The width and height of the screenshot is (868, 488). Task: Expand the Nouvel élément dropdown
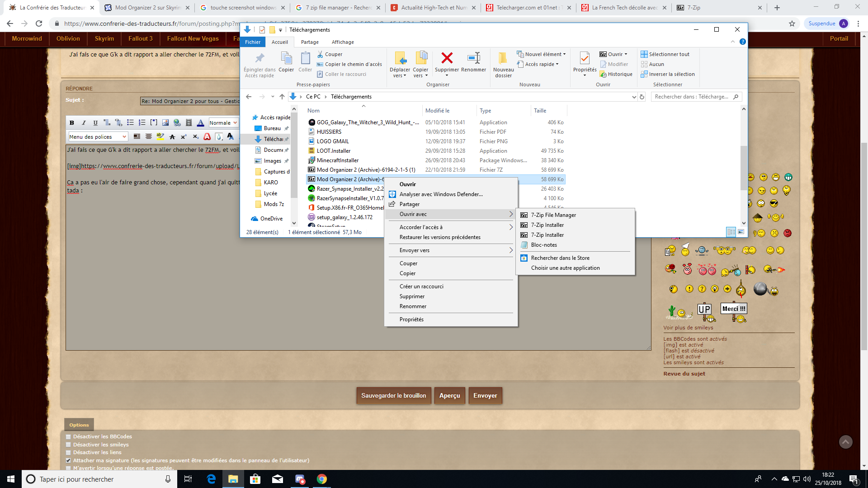[x=541, y=54]
